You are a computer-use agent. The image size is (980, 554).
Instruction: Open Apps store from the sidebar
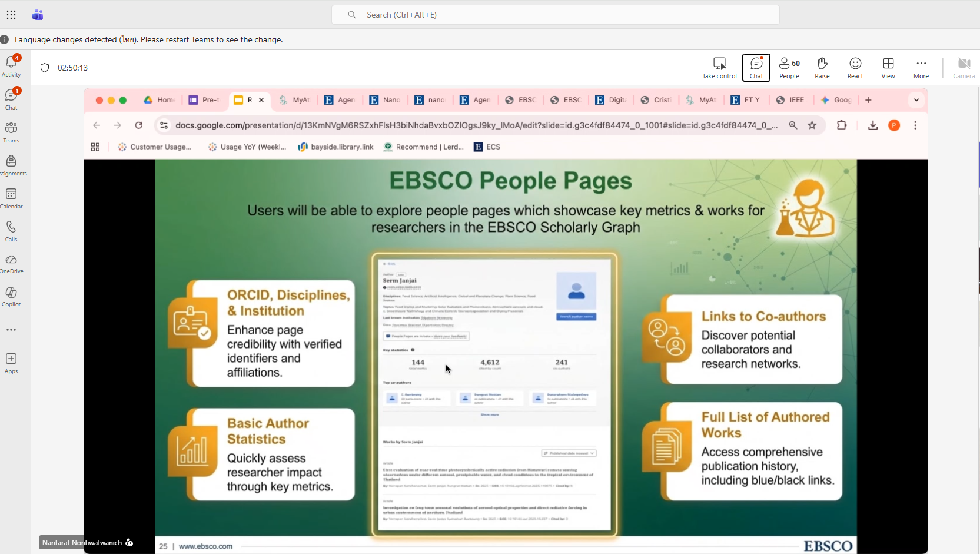[x=11, y=363]
